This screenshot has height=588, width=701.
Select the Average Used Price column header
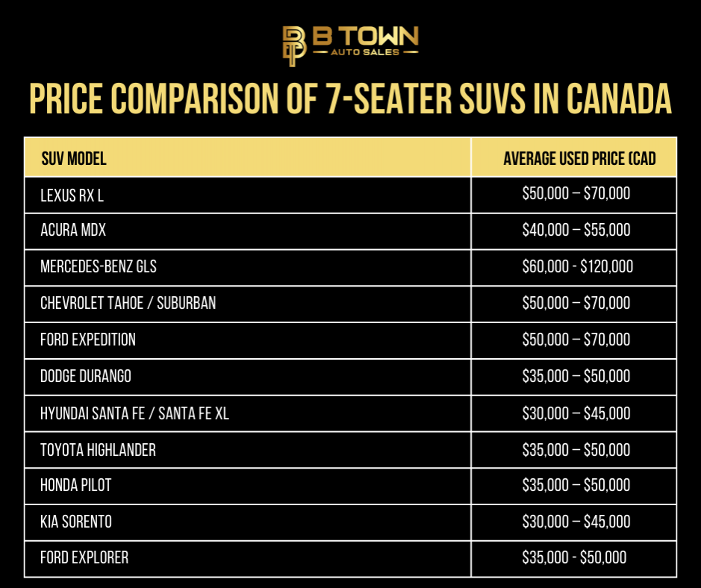click(x=574, y=157)
